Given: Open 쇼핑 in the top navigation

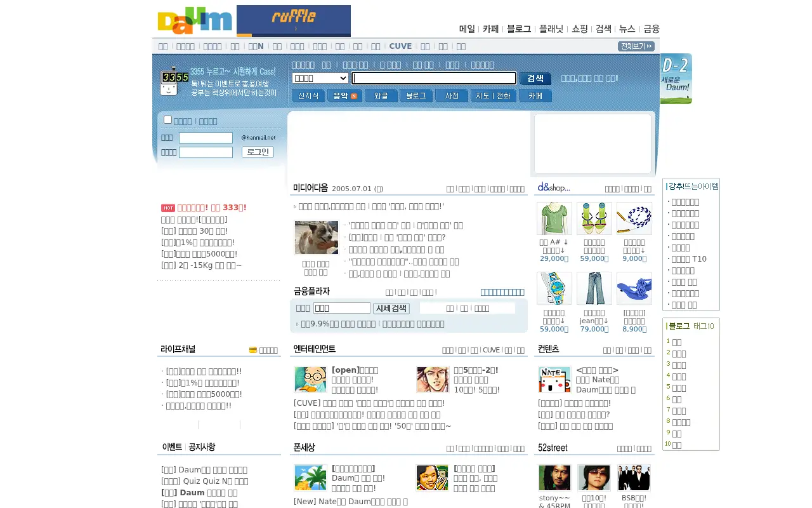Looking at the screenshot, I should (x=580, y=29).
